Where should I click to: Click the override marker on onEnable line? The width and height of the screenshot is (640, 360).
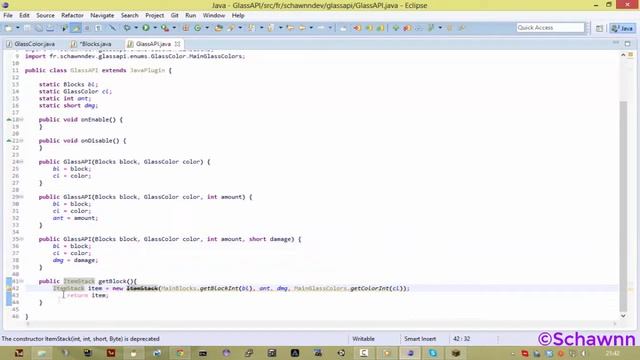[x=9, y=120]
